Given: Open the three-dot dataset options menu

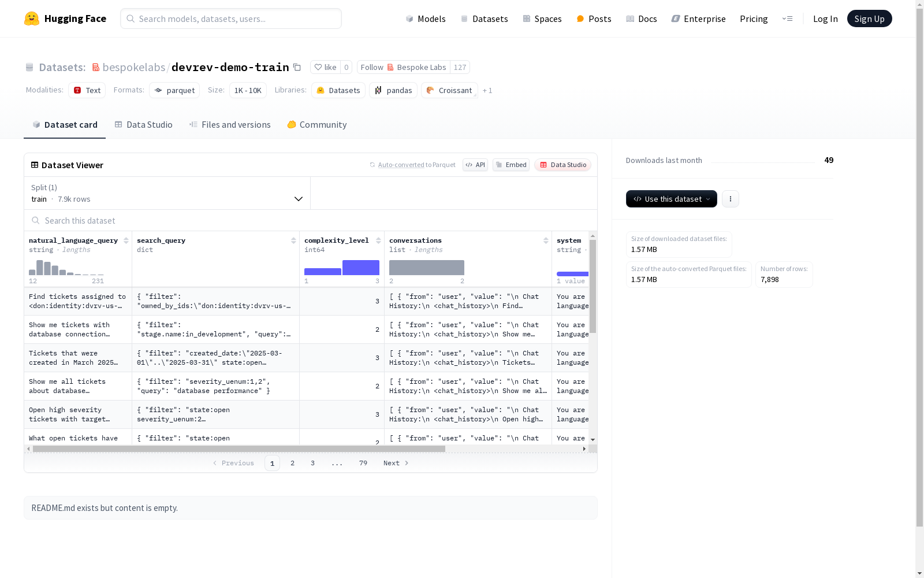Looking at the screenshot, I should [731, 199].
